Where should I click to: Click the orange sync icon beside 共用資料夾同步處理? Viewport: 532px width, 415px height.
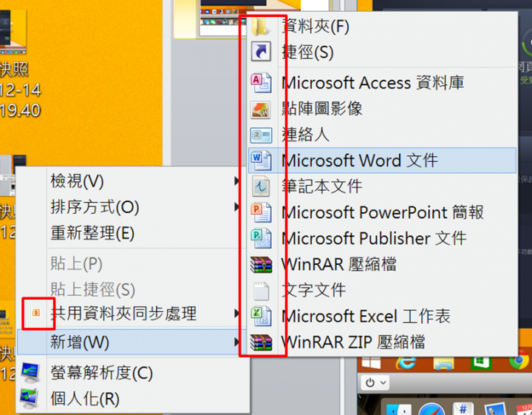36,313
